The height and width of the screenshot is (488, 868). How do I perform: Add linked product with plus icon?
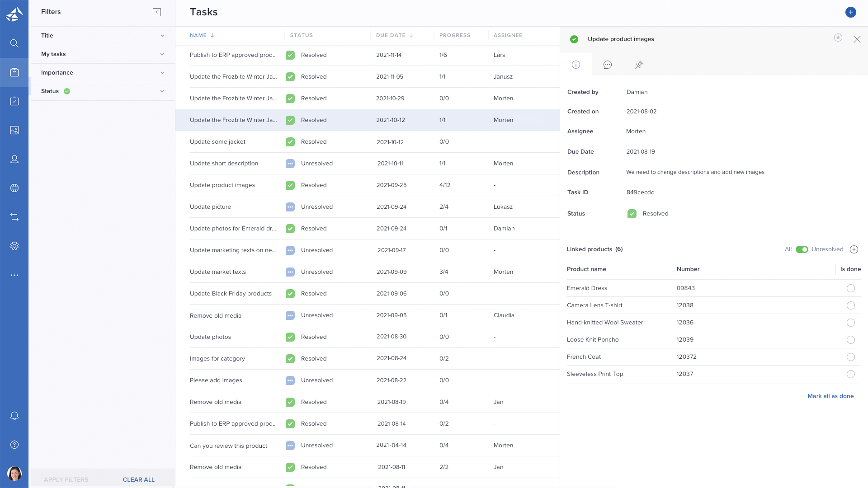pyautogui.click(x=854, y=249)
